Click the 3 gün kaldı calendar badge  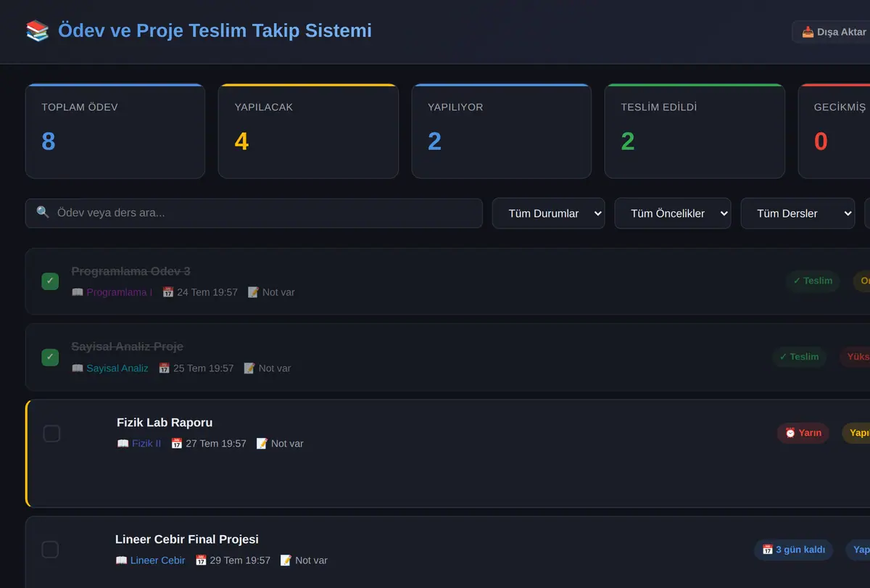[x=793, y=550]
